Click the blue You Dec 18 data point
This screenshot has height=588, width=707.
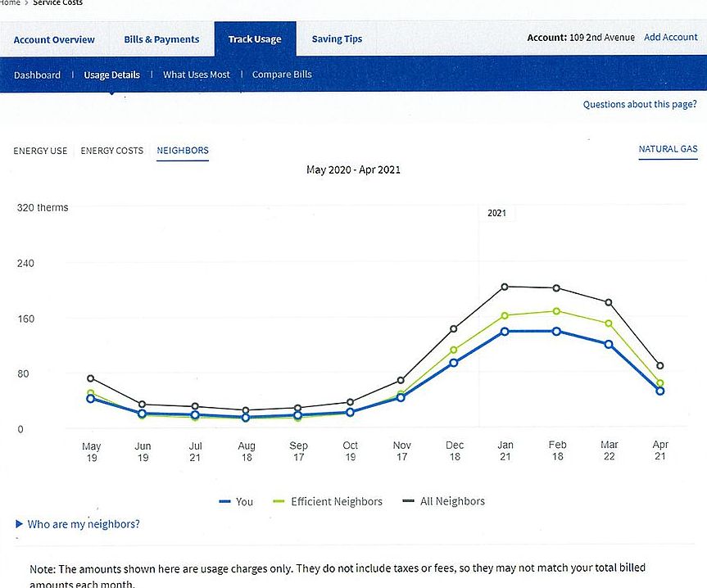[454, 363]
